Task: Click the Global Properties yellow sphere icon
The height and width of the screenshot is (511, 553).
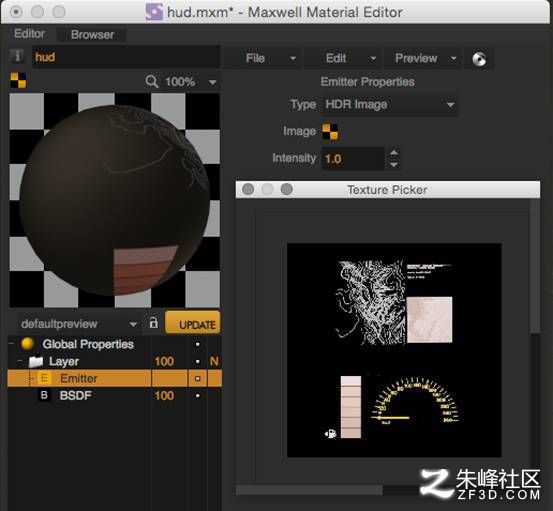Action: point(28,343)
